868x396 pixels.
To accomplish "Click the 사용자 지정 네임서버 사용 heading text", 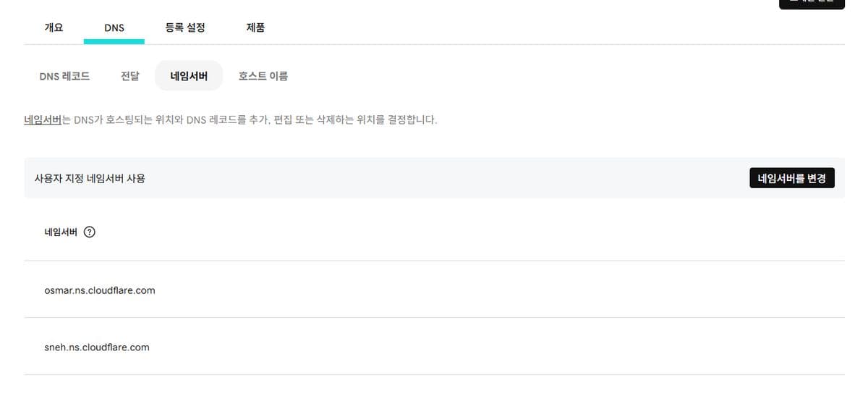I will pos(90,178).
